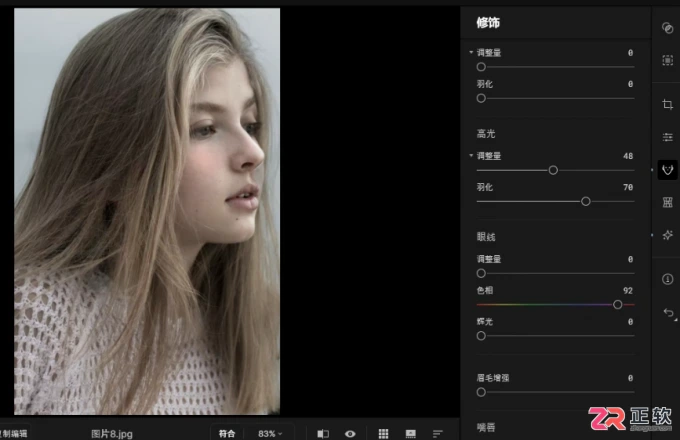Select the dashed-square masking tool icon
The image size is (680, 440).
pyautogui.click(x=667, y=60)
